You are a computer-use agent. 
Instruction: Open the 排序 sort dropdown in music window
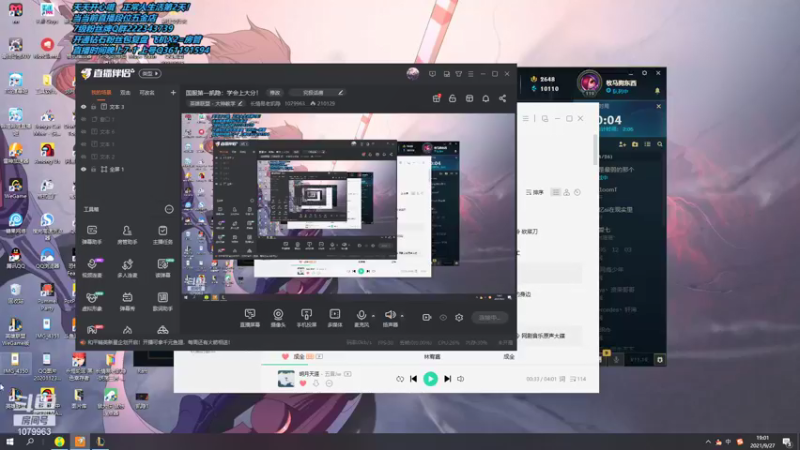pos(535,192)
